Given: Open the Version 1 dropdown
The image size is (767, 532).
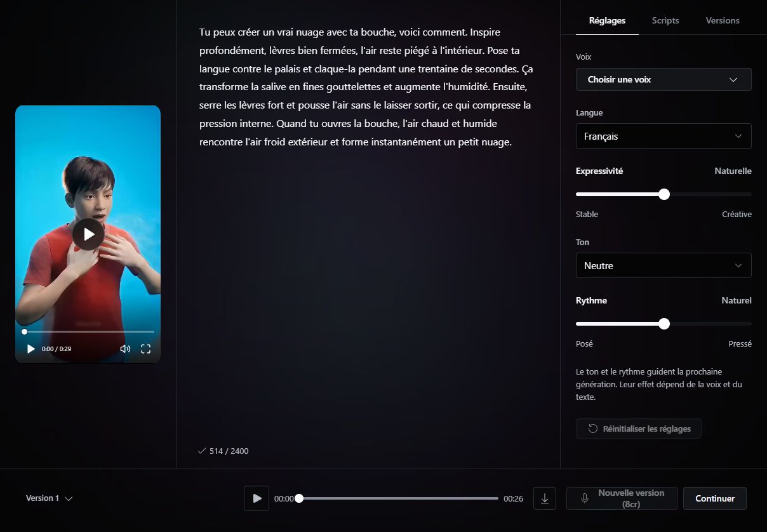Looking at the screenshot, I should (x=49, y=498).
